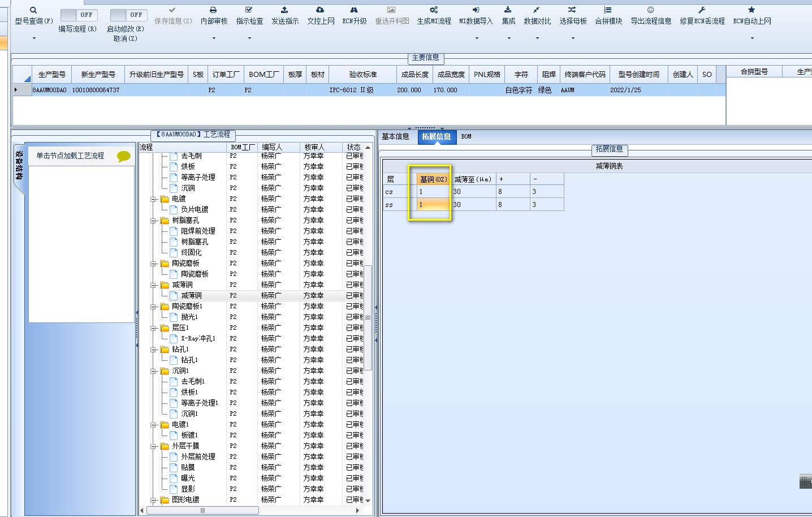The height and width of the screenshot is (517, 812).
Task: Click the document icon of 曝光
Action: pyautogui.click(x=174, y=479)
